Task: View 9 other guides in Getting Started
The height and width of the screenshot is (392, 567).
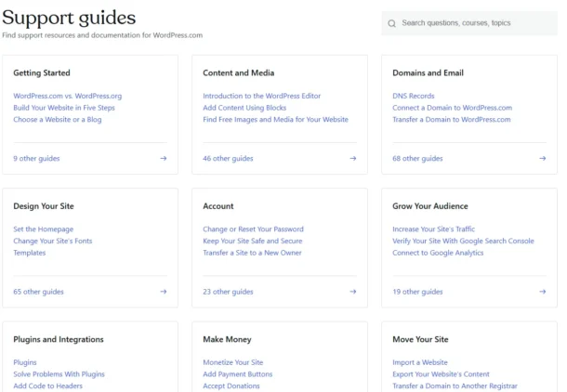Action: [x=36, y=158]
